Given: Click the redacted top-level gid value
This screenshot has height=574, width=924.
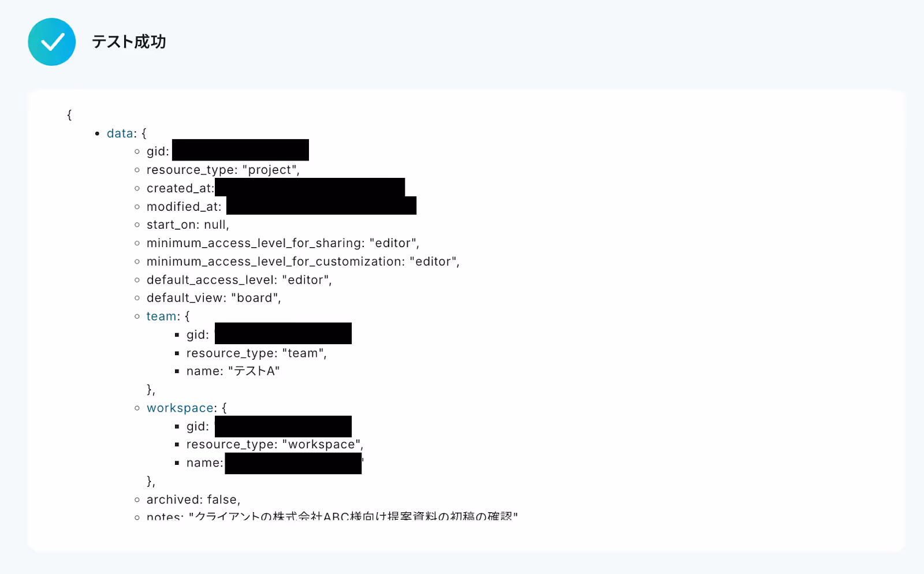Looking at the screenshot, I should tap(240, 150).
